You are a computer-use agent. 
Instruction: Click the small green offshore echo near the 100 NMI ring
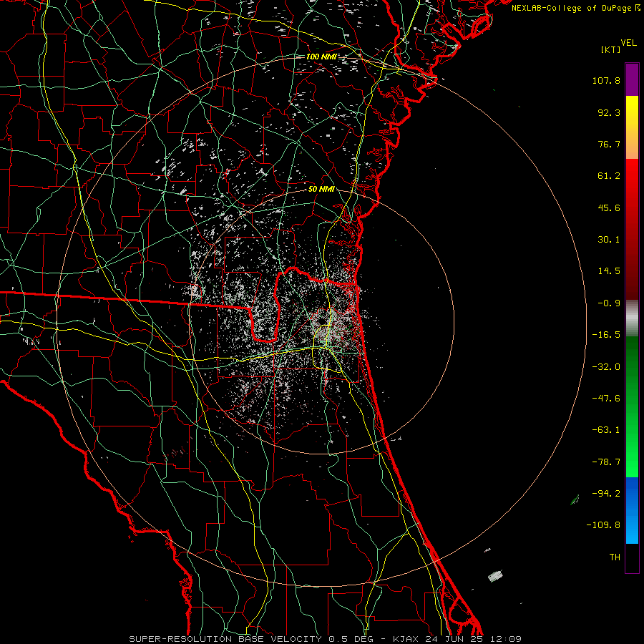tap(575, 500)
